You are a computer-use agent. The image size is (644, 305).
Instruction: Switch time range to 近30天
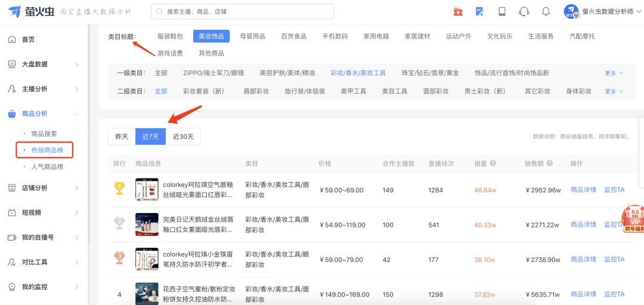point(183,137)
